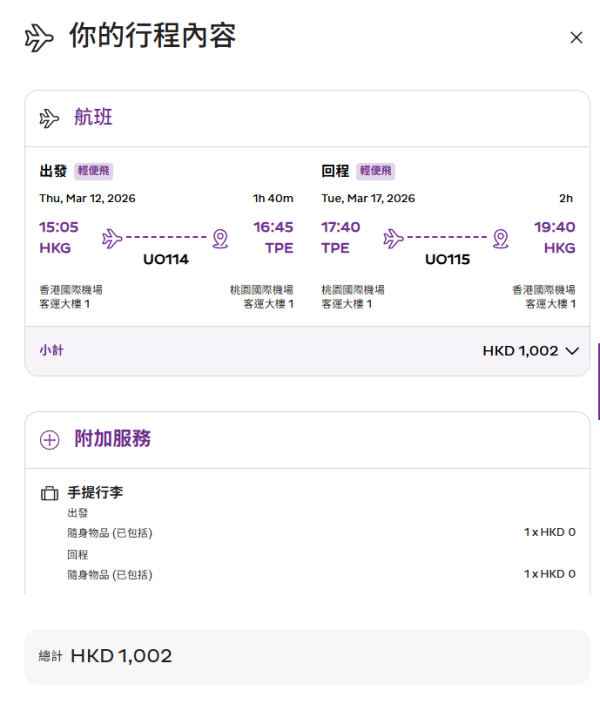Click the 小計 label

(51, 351)
